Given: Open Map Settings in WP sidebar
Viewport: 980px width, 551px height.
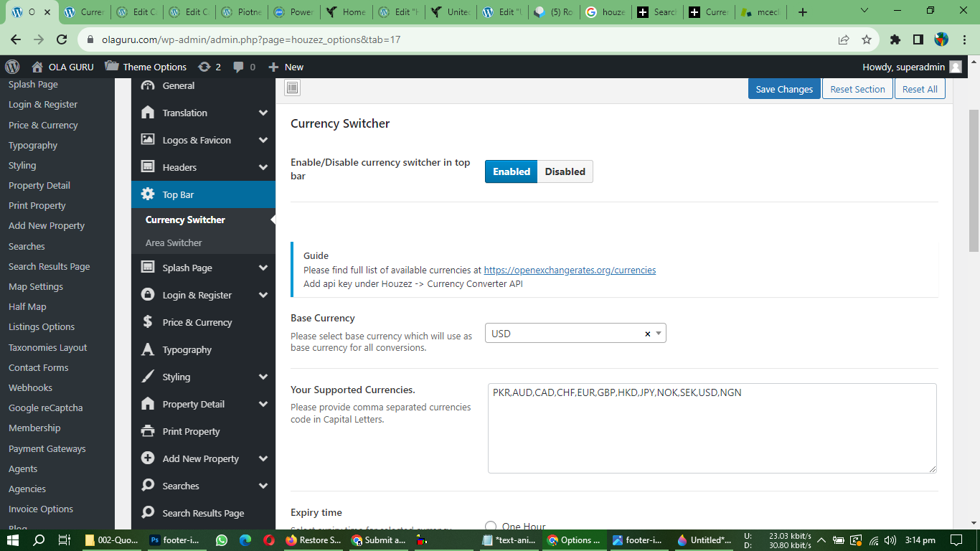Looking at the screenshot, I should point(36,286).
